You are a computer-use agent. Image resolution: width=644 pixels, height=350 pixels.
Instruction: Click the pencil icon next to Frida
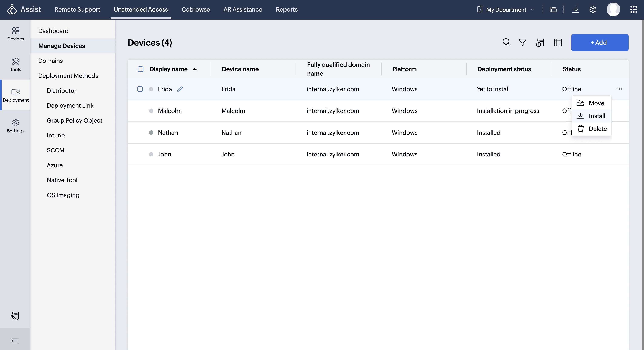(180, 89)
